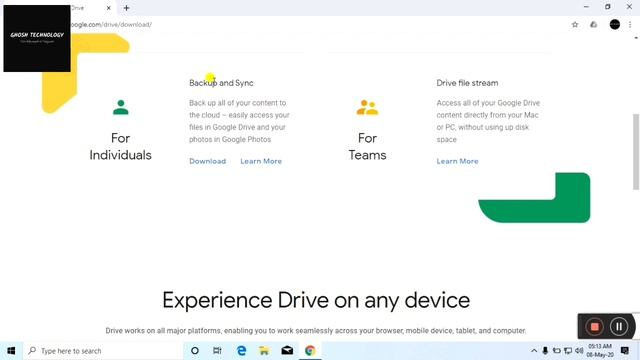Show hidden system tray icons
This screenshot has height=360, width=640.
coord(534,351)
